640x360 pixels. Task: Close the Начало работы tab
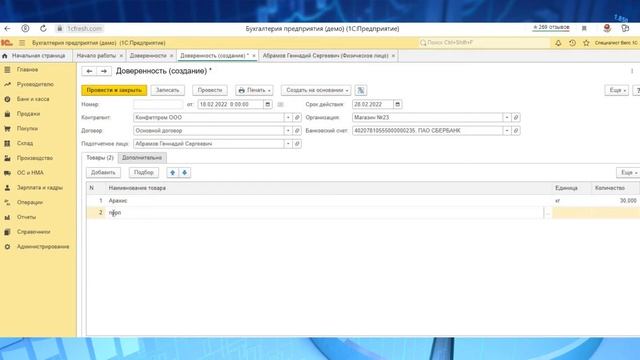tap(121, 56)
